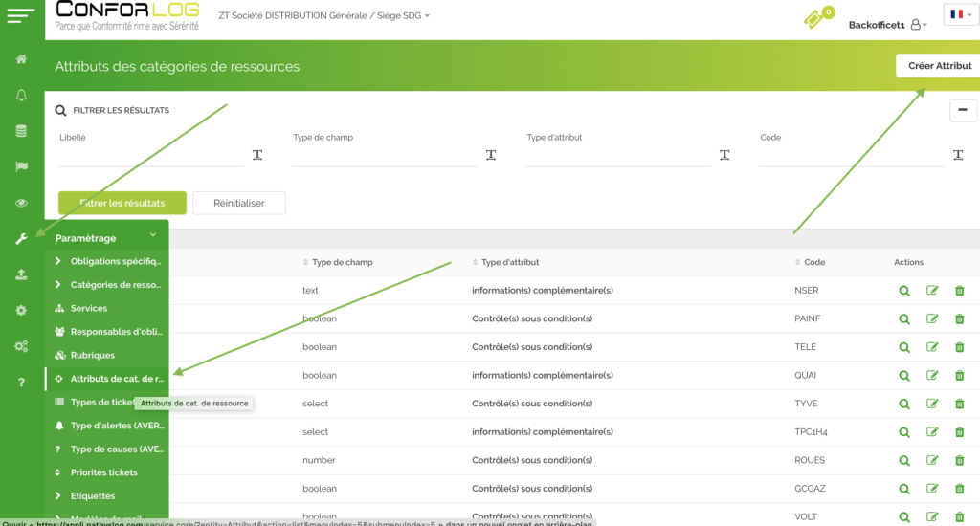Open the Backoffice1 user dropdown
The width and height of the screenshot is (980, 526).
[x=887, y=25]
